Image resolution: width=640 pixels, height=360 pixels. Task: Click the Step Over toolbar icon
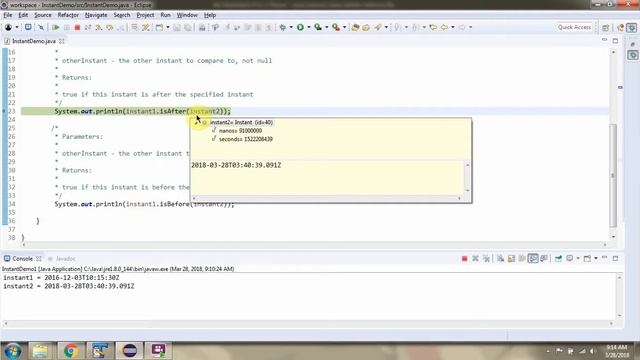tap(109, 27)
